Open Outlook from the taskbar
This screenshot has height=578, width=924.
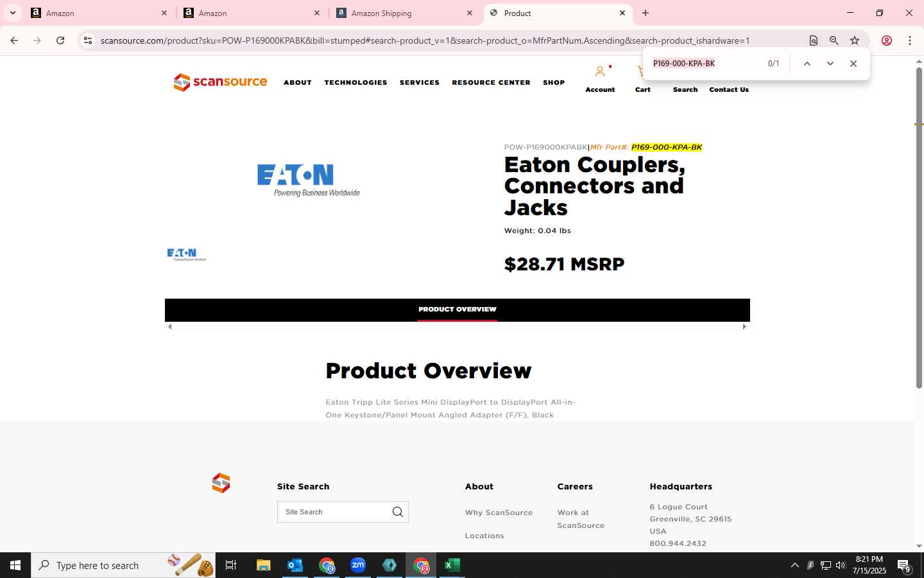(295, 565)
